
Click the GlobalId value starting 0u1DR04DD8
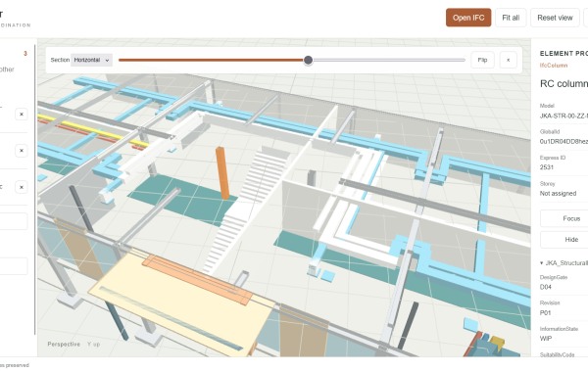[x=563, y=141]
